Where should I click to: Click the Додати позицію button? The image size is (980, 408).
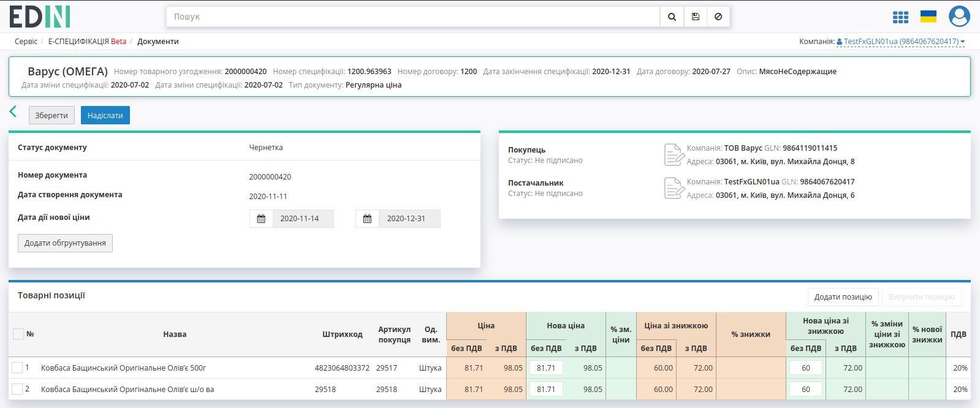point(843,297)
